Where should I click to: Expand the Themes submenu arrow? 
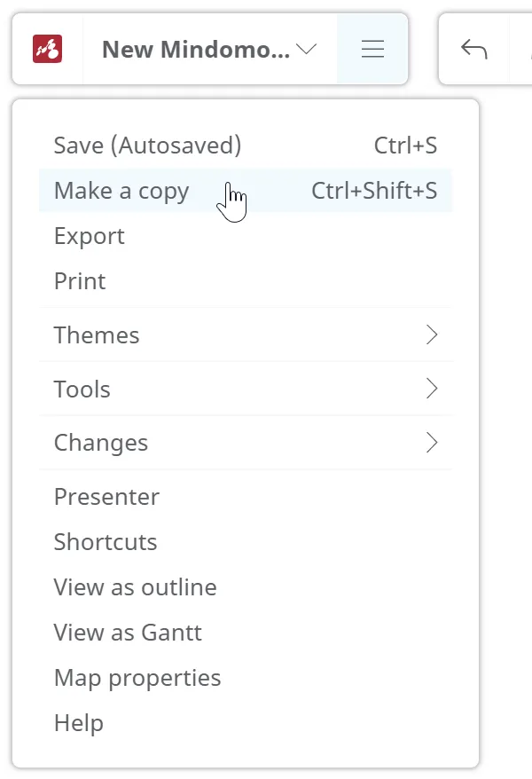pyautogui.click(x=432, y=335)
